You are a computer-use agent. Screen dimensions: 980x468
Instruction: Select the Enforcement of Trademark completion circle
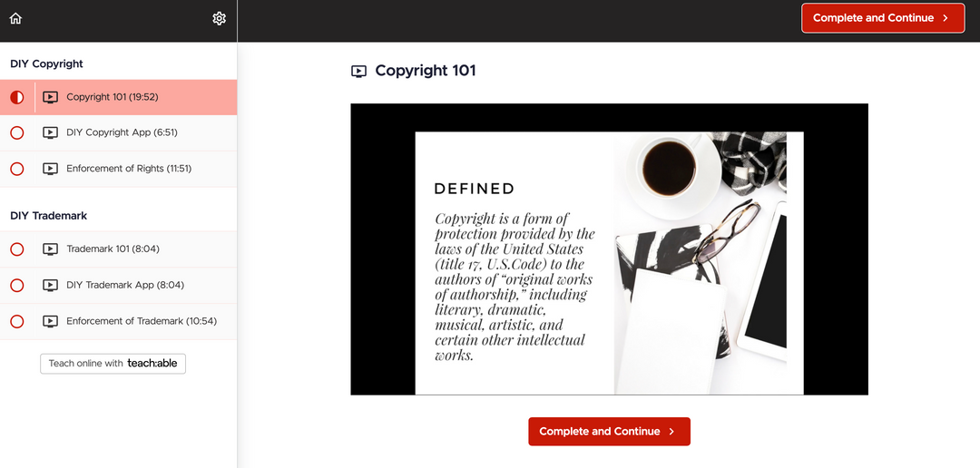17,321
